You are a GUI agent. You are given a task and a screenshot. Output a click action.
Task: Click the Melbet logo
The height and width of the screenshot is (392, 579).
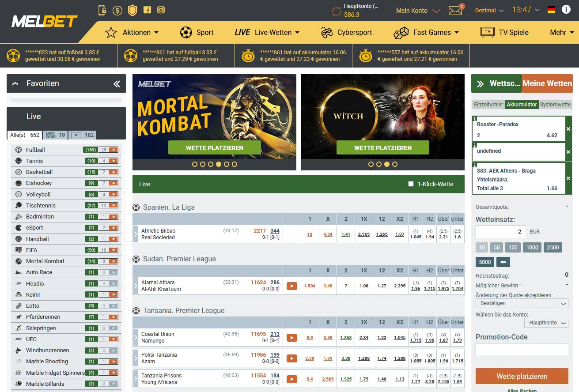44,21
